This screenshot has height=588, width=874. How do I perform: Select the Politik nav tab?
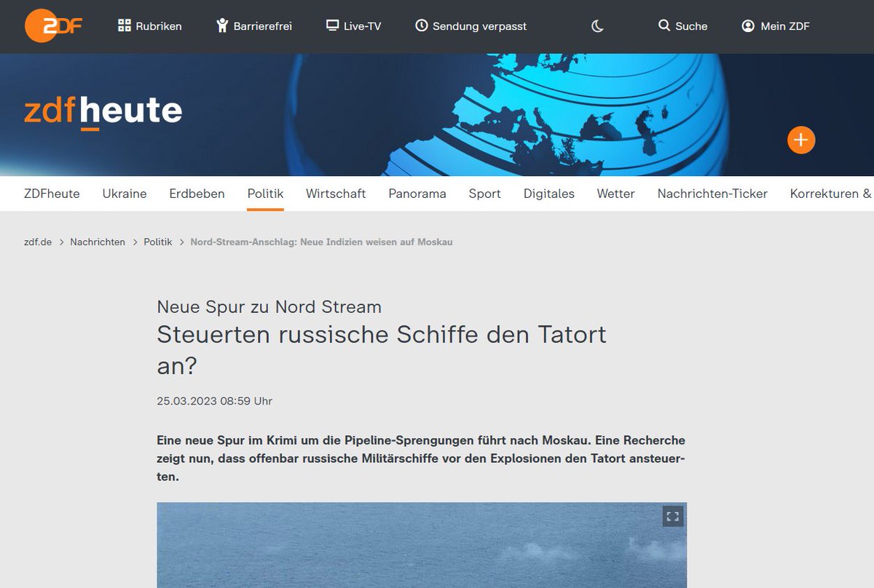tap(265, 194)
